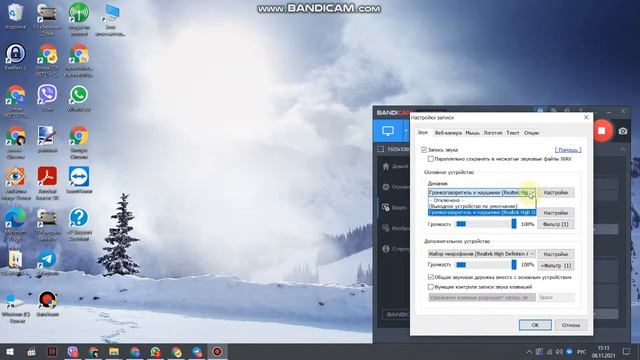Open the Текст tab
The image size is (640, 360).
pos(513,133)
